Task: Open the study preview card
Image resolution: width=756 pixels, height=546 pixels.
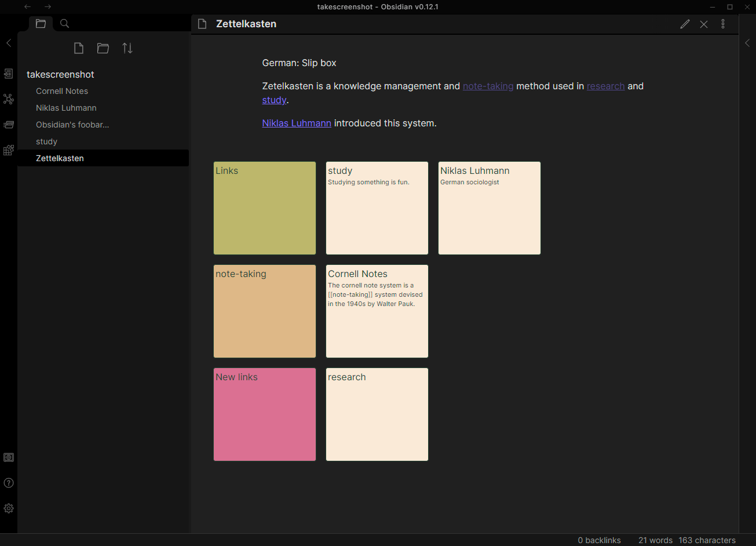Action: pos(377,208)
